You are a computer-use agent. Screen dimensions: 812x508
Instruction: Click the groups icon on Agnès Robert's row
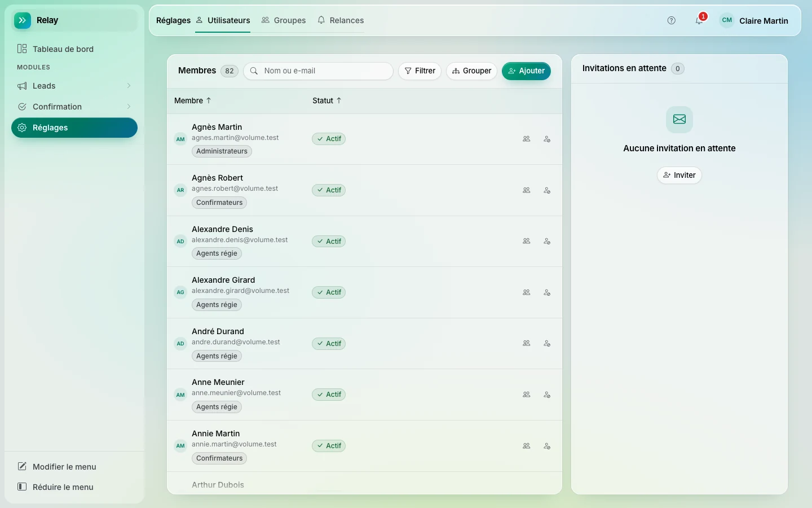(527, 190)
